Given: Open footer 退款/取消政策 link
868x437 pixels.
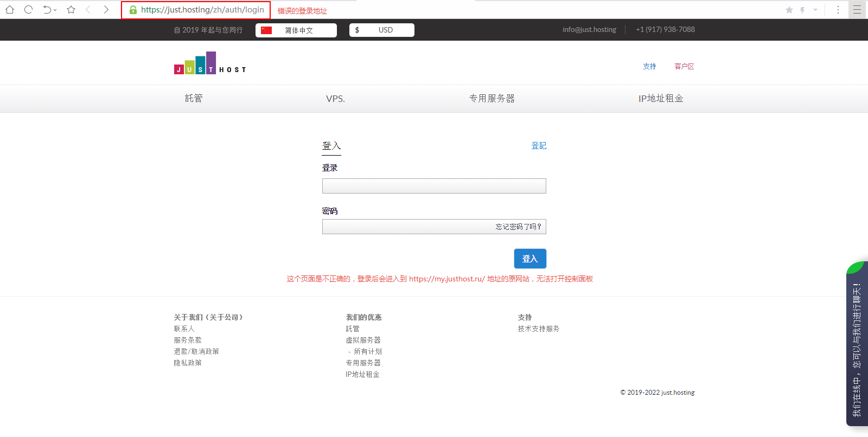Looking at the screenshot, I should 196,351.
